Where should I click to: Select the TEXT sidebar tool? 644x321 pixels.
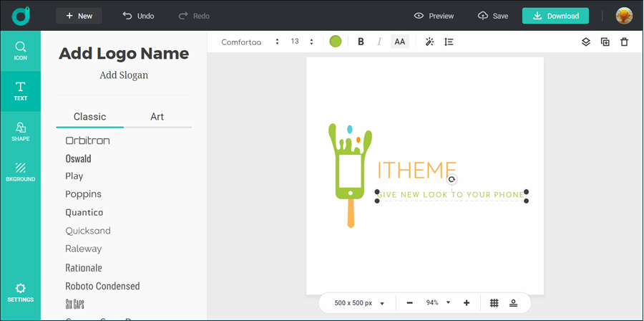[21, 91]
